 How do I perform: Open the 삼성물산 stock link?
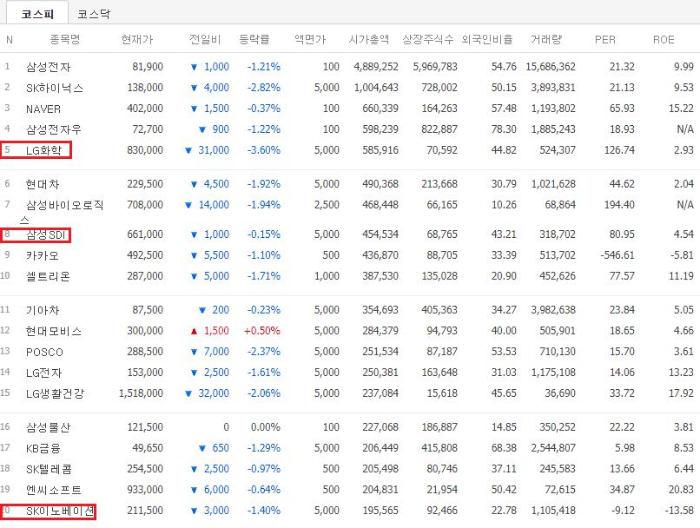(x=48, y=427)
